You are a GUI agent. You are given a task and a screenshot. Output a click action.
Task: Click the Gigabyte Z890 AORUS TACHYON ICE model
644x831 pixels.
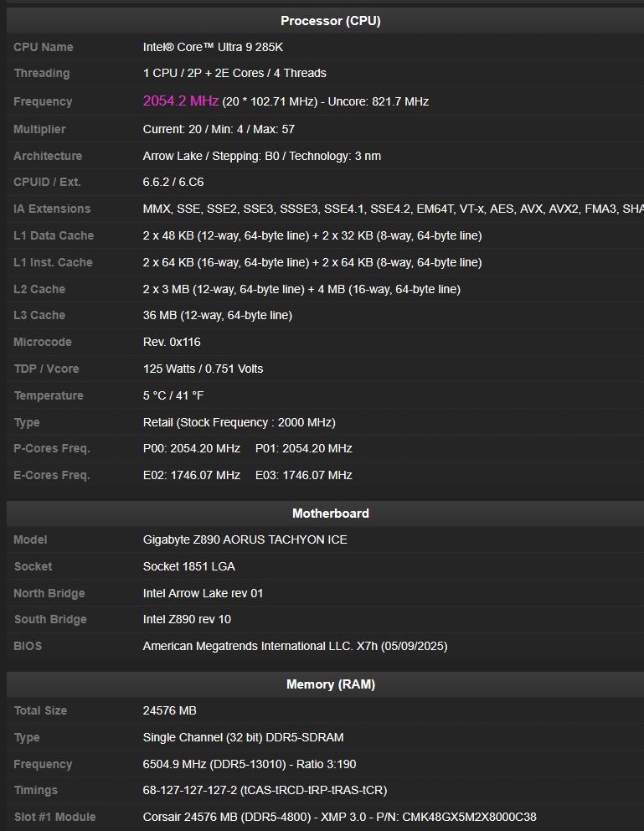245,540
